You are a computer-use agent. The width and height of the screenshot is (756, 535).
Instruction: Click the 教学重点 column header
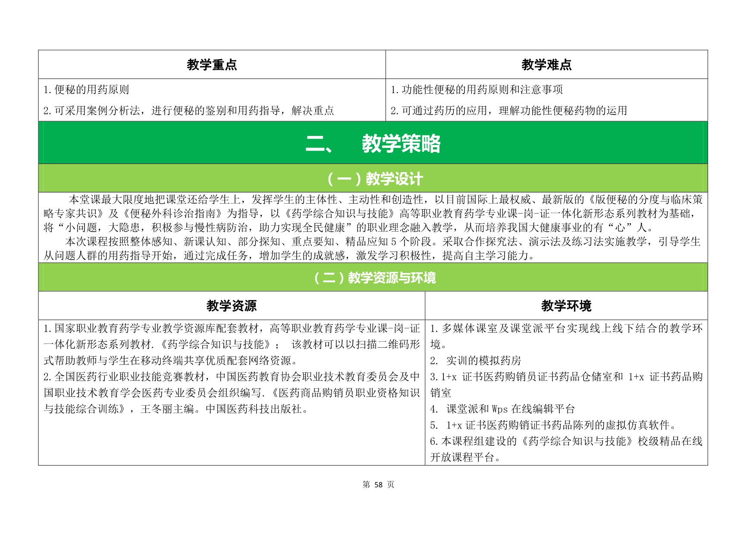[212, 65]
